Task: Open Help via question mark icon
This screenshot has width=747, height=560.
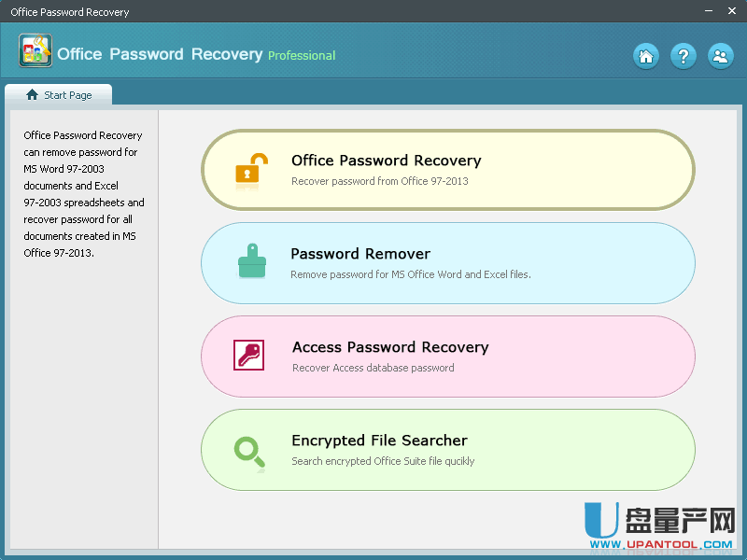Action: [684, 56]
